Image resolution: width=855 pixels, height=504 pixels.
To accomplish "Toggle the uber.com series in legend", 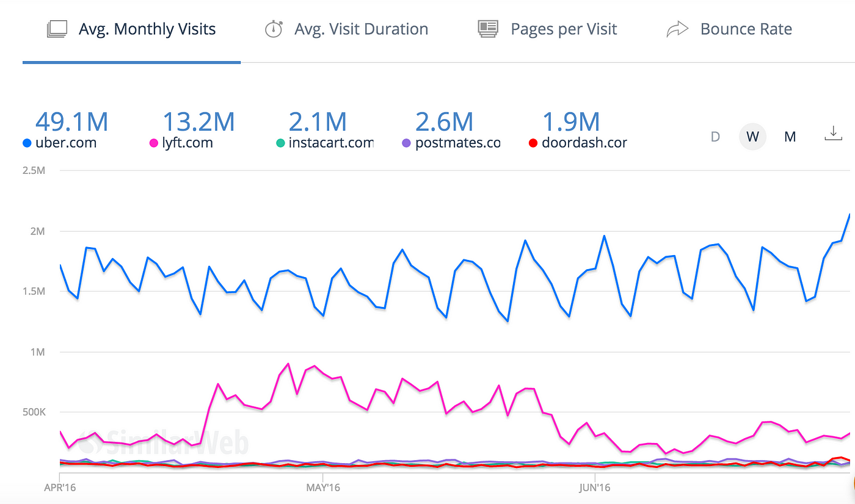I will coord(59,143).
